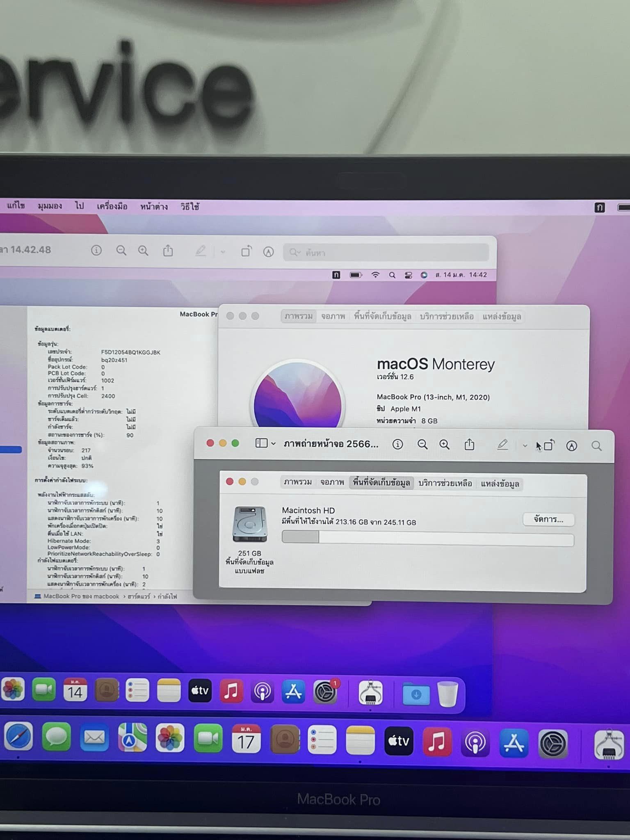This screenshot has width=630, height=840.
Task: Toggle the sidebar in front Preview window
Action: tap(261, 443)
